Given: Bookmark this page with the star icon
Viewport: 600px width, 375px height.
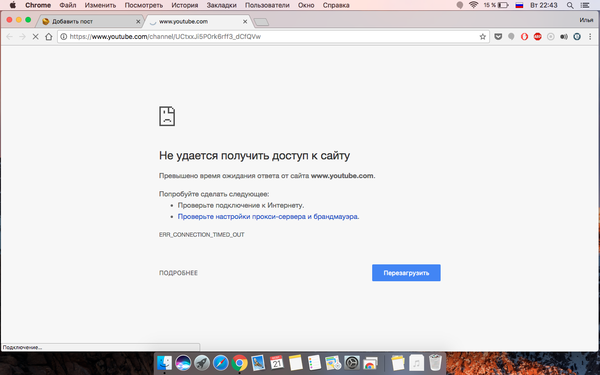Looking at the screenshot, I should (483, 37).
